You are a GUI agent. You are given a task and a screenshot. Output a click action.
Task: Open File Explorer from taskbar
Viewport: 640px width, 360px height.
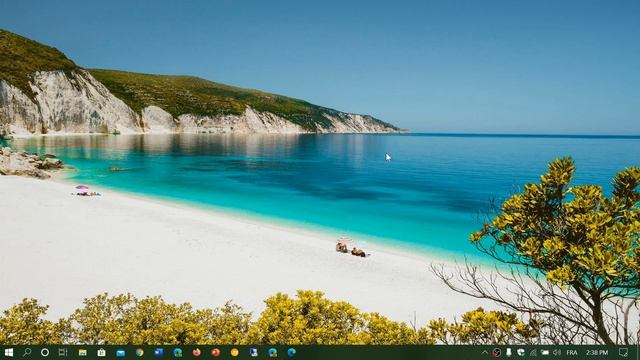point(82,352)
